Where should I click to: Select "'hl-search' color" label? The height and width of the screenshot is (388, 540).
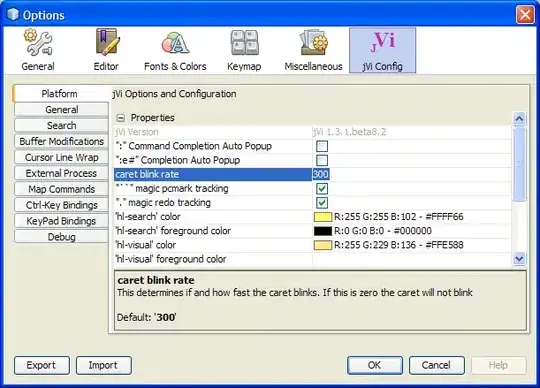(148, 217)
